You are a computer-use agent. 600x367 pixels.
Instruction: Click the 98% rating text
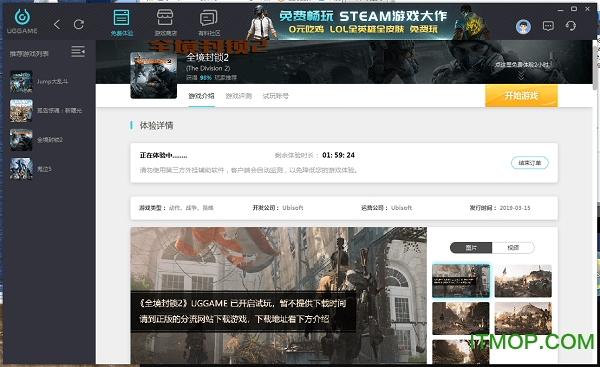coord(205,78)
